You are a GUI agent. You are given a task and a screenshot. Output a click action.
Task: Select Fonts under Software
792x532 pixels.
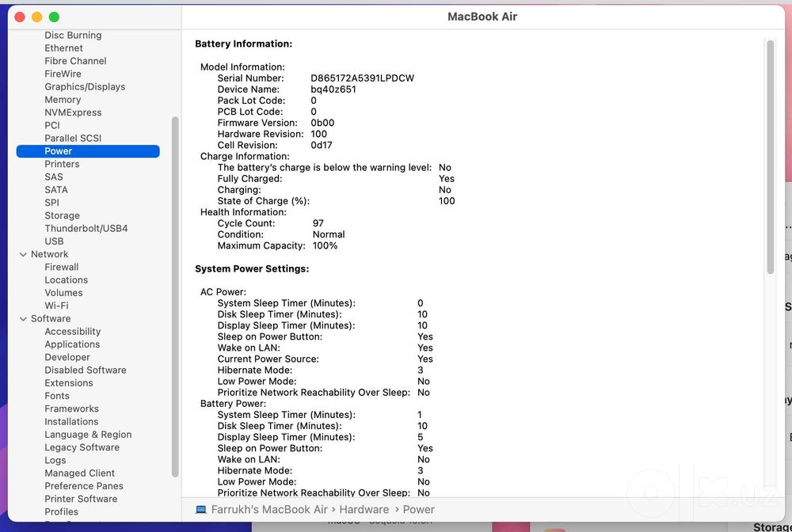(x=56, y=396)
